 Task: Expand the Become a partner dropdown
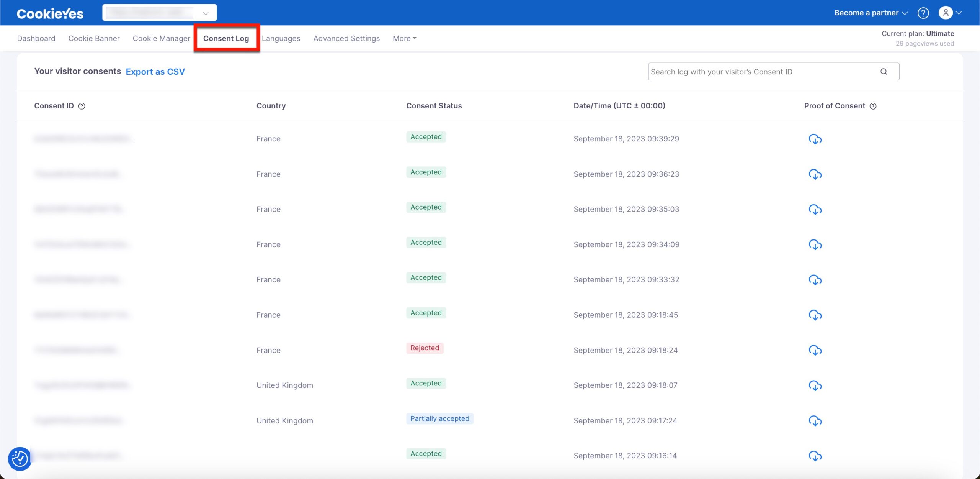(x=871, y=12)
